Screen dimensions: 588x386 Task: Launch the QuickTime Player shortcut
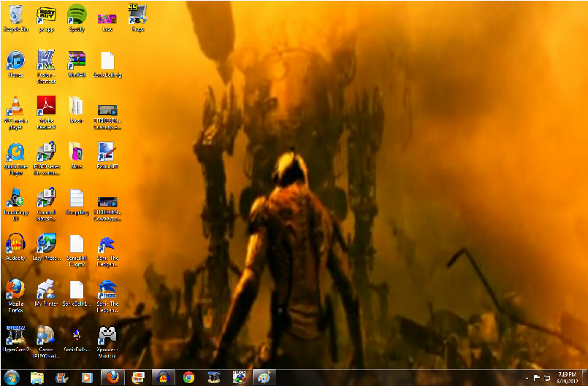click(x=15, y=159)
